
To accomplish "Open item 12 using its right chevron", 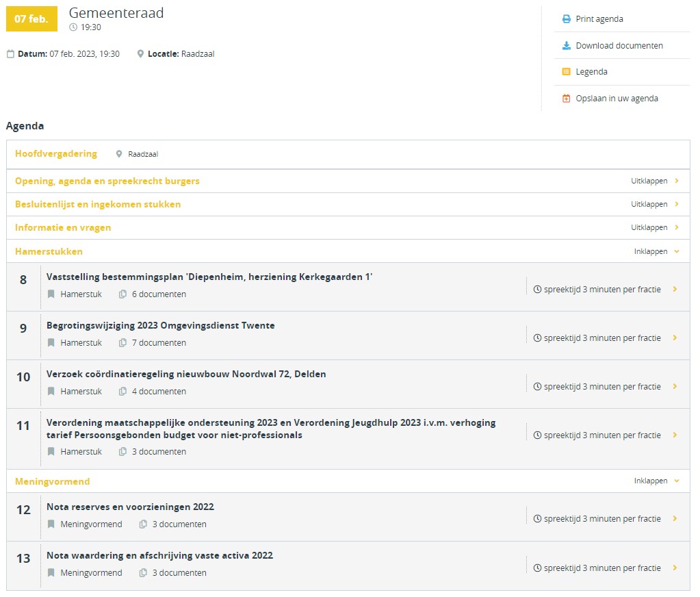I will tap(675, 519).
